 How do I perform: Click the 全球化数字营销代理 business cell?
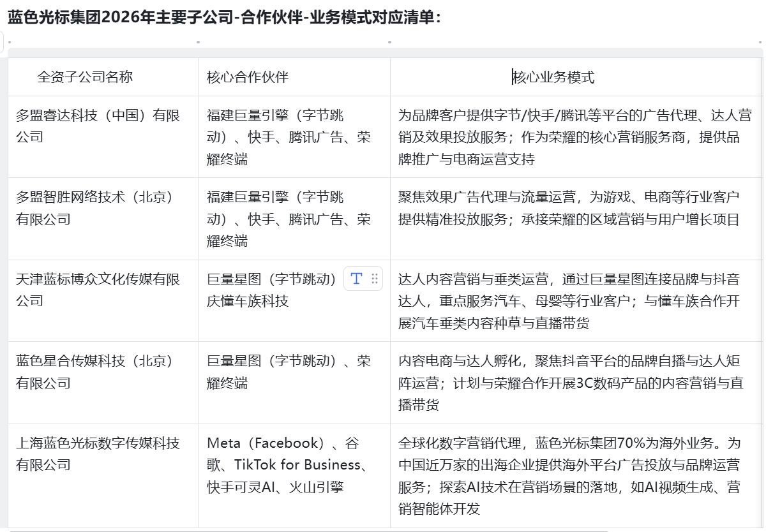point(576,475)
